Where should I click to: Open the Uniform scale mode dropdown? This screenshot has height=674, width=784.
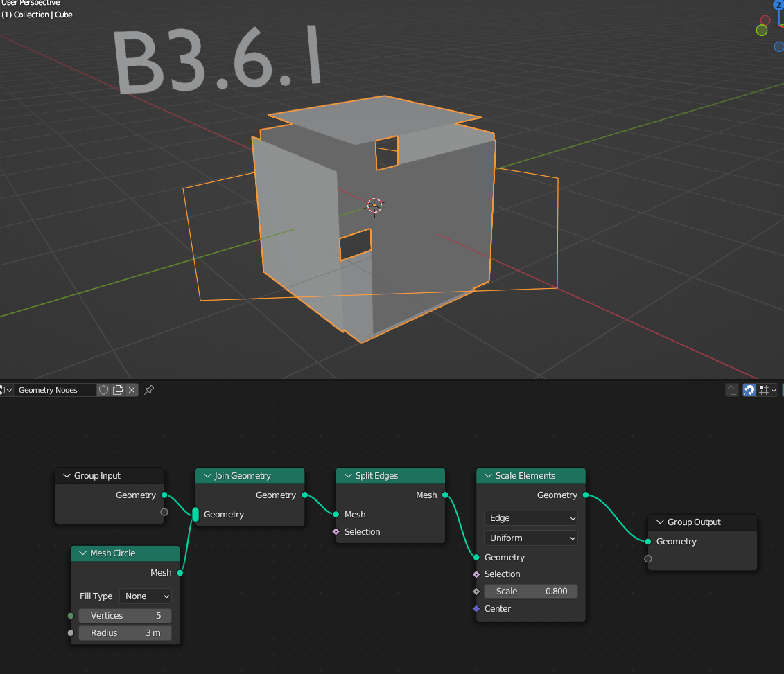[530, 538]
